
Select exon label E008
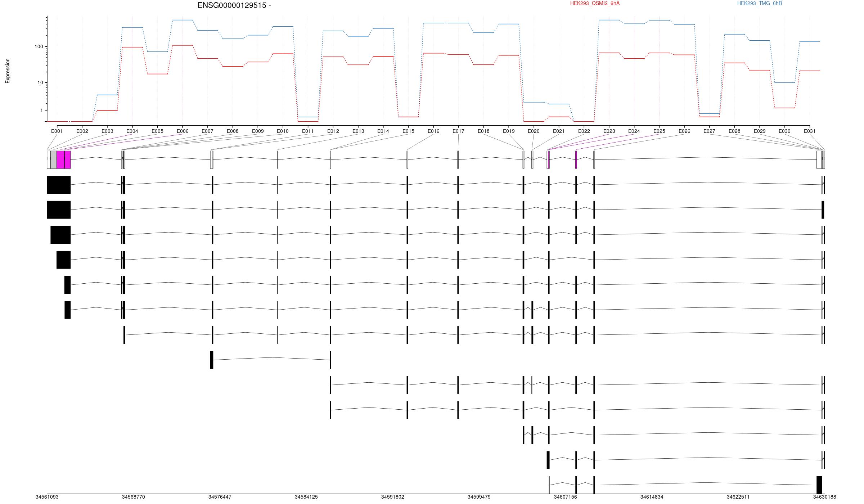233,131
